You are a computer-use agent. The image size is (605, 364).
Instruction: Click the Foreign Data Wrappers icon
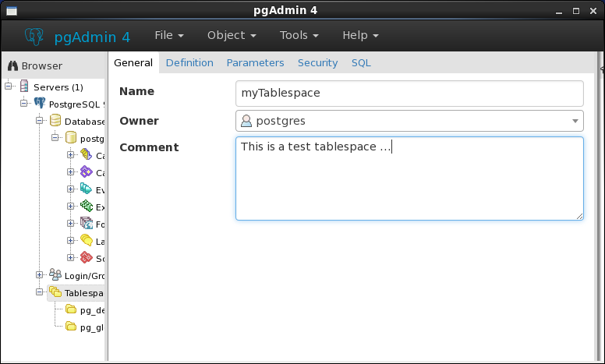[87, 223]
